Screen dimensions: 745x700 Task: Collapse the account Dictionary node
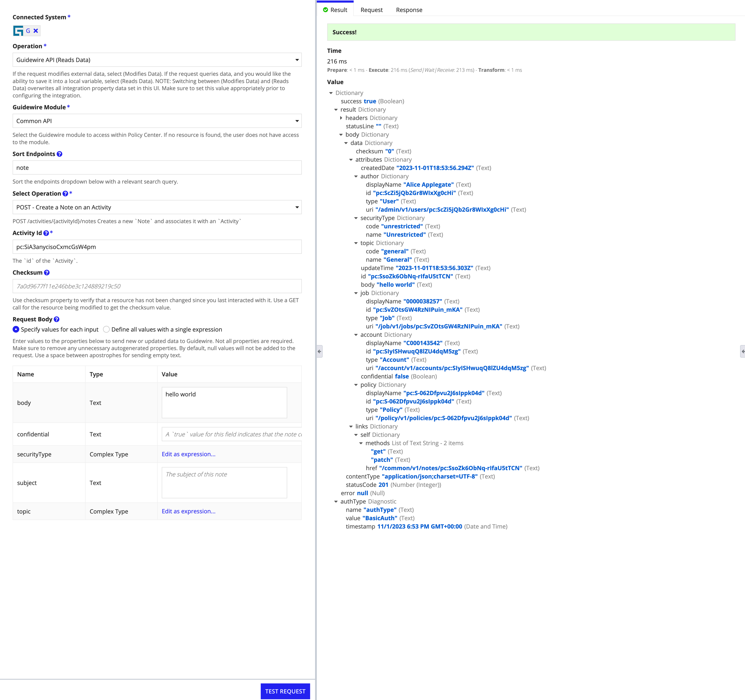[x=356, y=335]
